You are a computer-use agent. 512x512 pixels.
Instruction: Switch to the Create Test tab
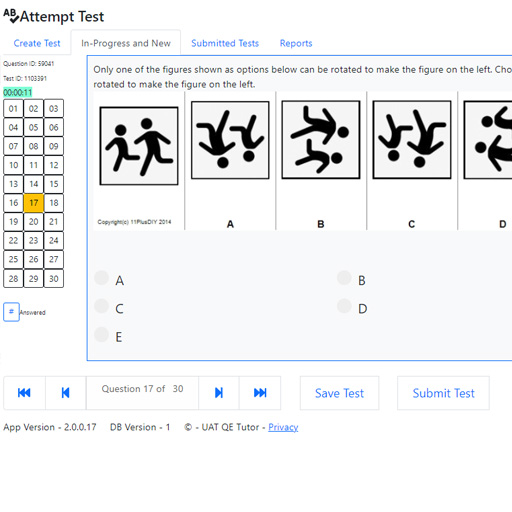click(x=37, y=43)
